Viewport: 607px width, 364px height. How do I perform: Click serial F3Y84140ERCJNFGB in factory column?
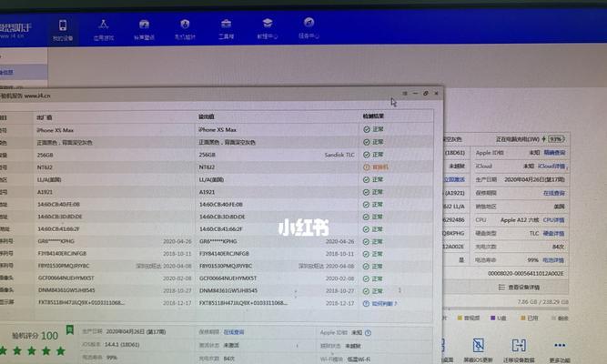[62, 254]
